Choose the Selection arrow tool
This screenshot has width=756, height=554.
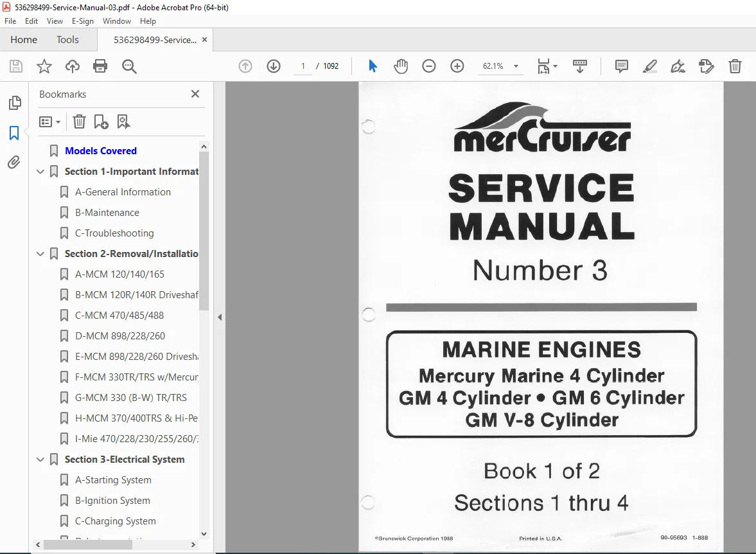coord(373,66)
